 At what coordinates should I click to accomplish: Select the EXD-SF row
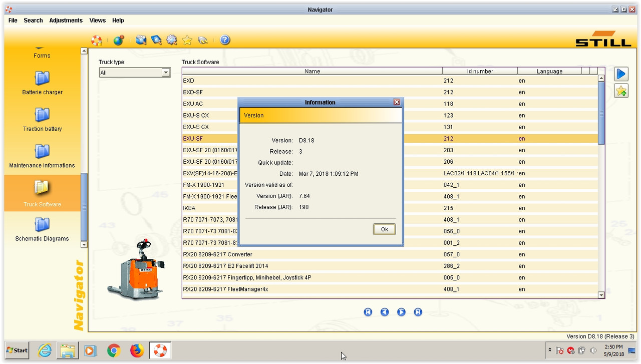point(390,92)
